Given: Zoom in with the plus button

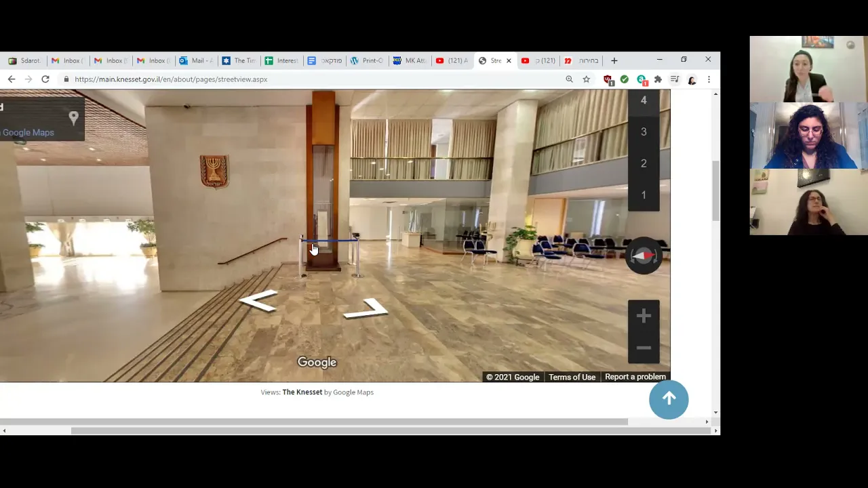Looking at the screenshot, I should [x=644, y=316].
